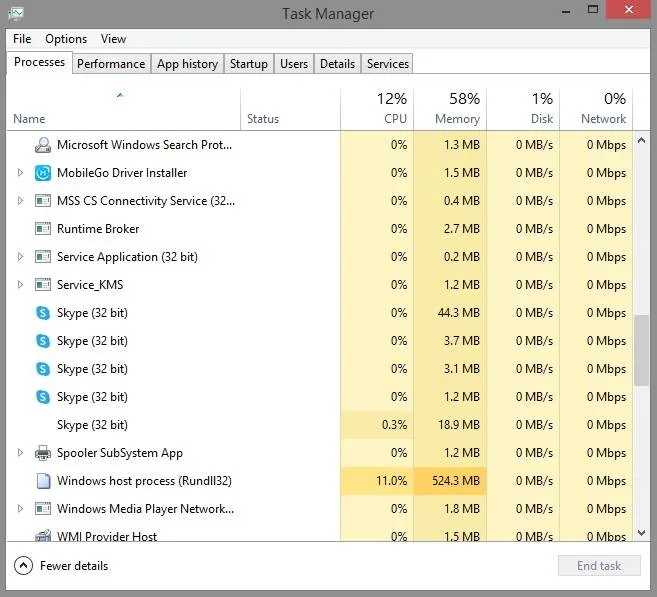The width and height of the screenshot is (657, 597).
Task: Click the 18.9 MB memory value
Action: click(x=458, y=425)
